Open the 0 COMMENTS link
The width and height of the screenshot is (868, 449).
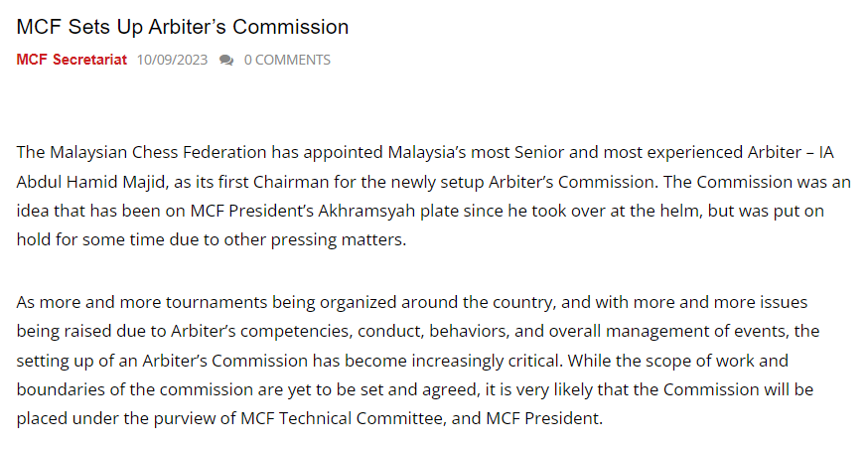point(287,60)
